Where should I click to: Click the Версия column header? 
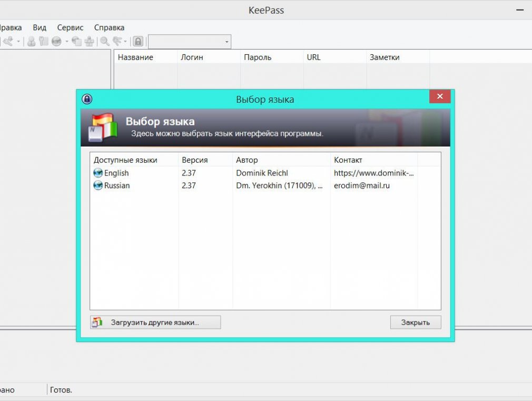(x=205, y=160)
